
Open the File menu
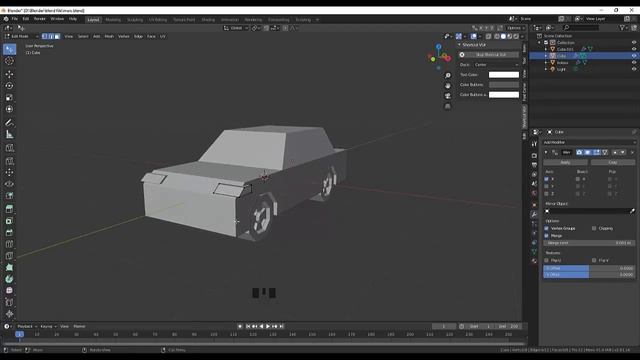click(x=15, y=19)
